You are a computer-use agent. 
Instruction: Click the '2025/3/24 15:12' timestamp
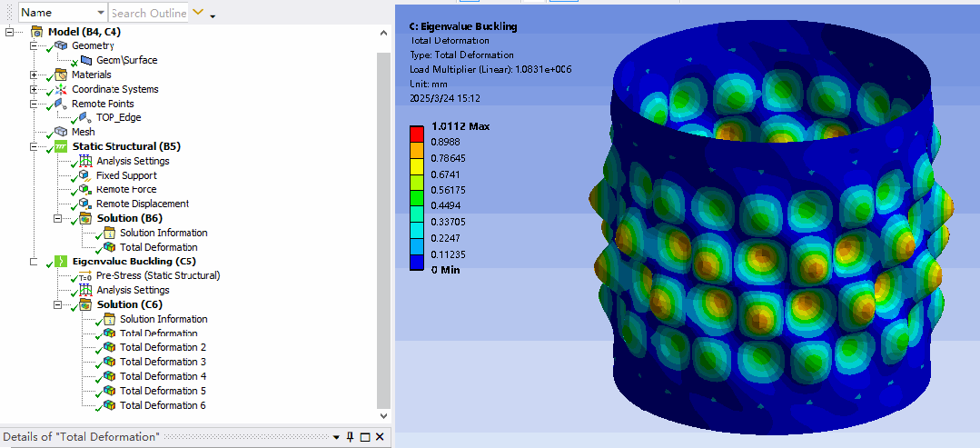pyautogui.click(x=444, y=98)
